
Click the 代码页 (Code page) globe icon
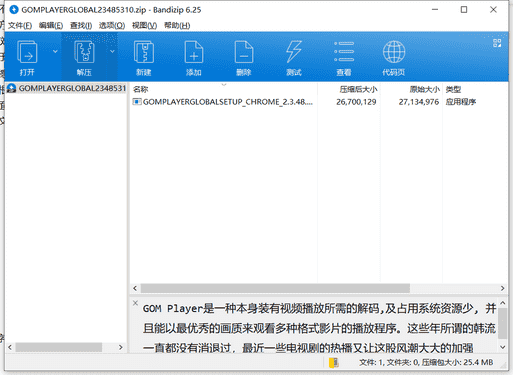394,52
